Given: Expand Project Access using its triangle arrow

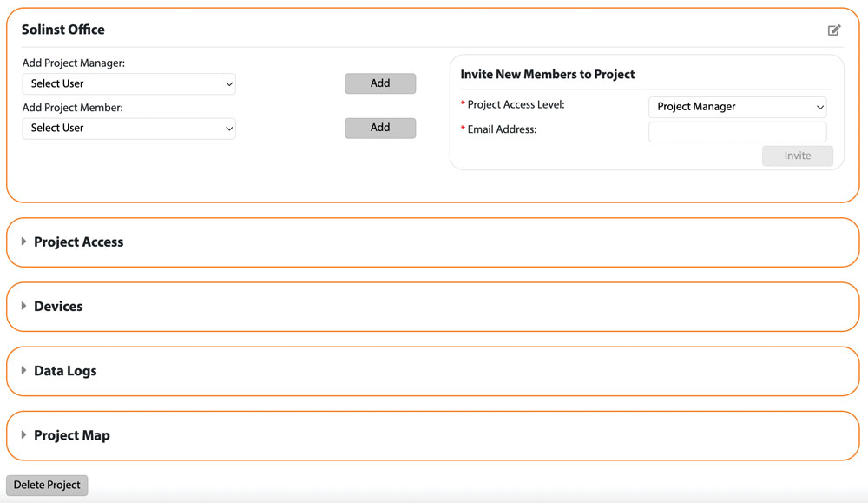Looking at the screenshot, I should click(24, 242).
